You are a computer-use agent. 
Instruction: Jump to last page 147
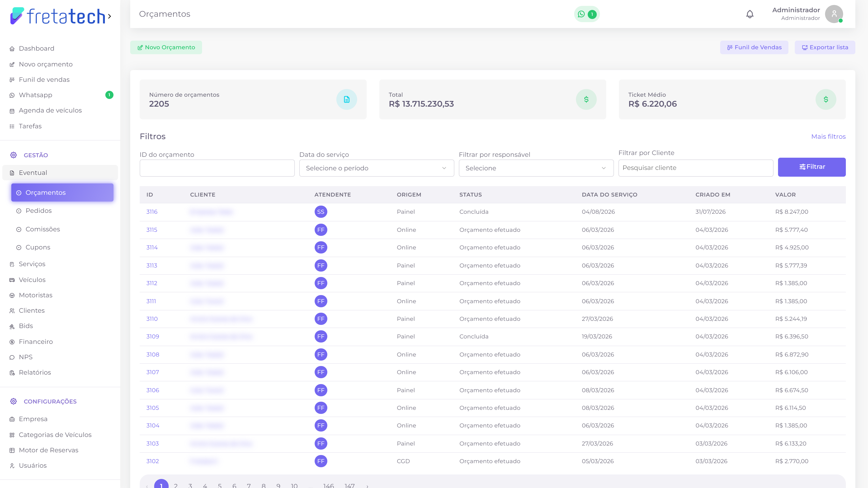click(349, 485)
